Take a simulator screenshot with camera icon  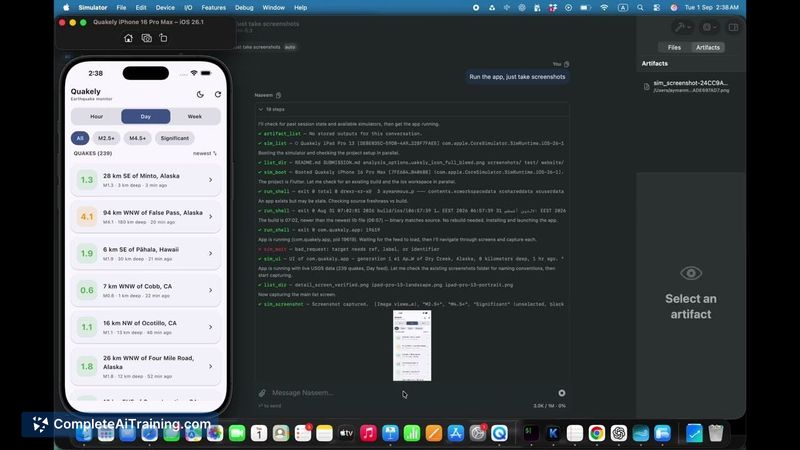pyautogui.click(x=146, y=38)
